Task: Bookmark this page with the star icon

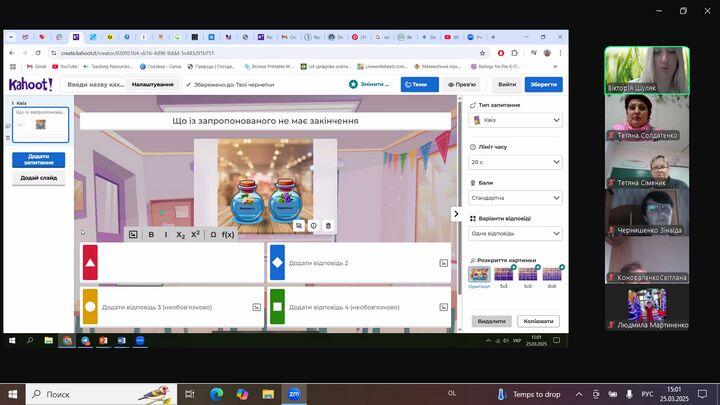Action: [482, 53]
